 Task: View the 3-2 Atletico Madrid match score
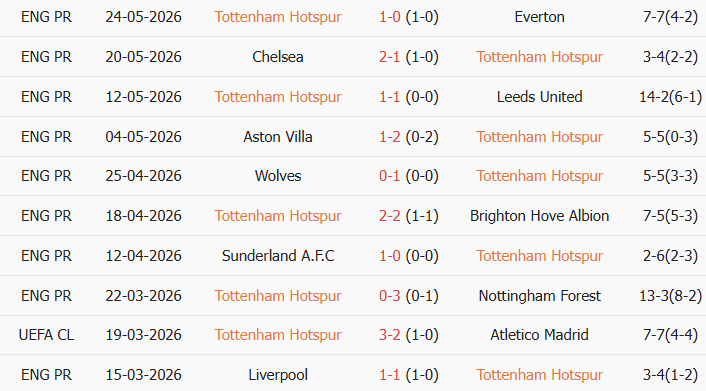(x=389, y=335)
